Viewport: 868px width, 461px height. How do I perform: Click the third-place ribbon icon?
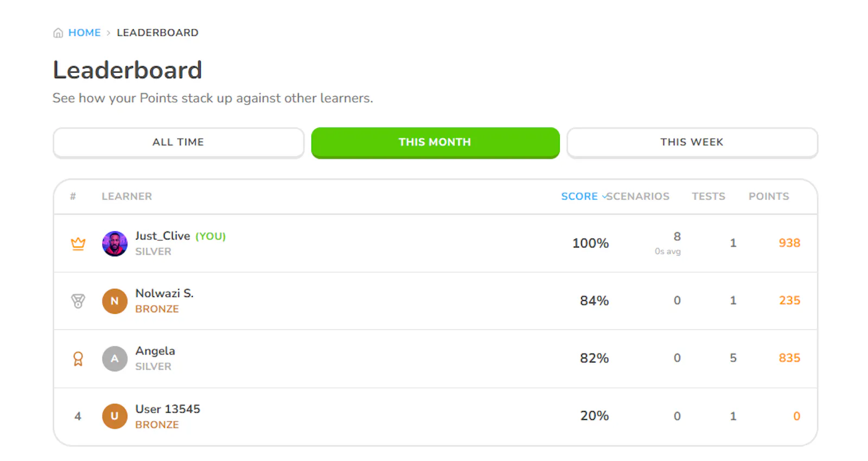click(78, 359)
